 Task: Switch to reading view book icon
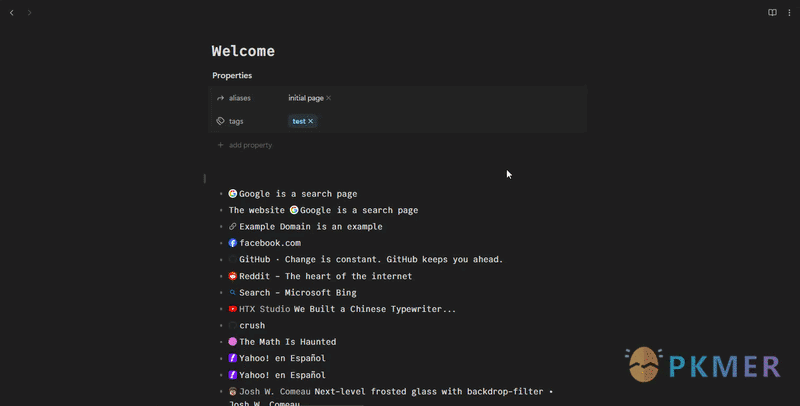pyautogui.click(x=772, y=13)
